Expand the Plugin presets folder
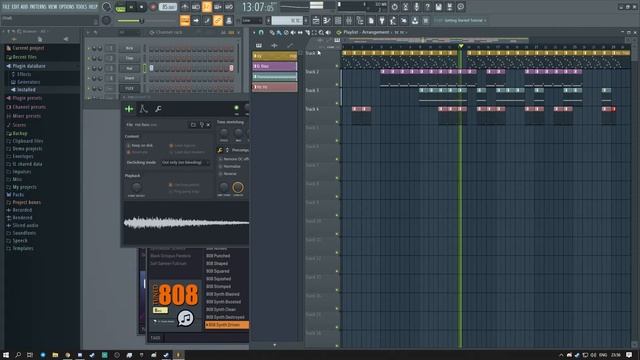This screenshot has height=360, width=640. click(26, 98)
